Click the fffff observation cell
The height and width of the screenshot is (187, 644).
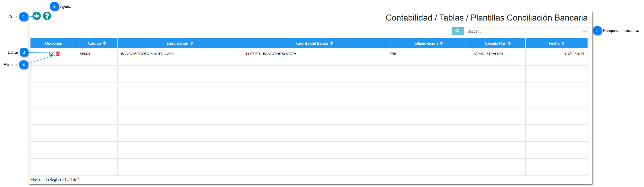pos(393,54)
